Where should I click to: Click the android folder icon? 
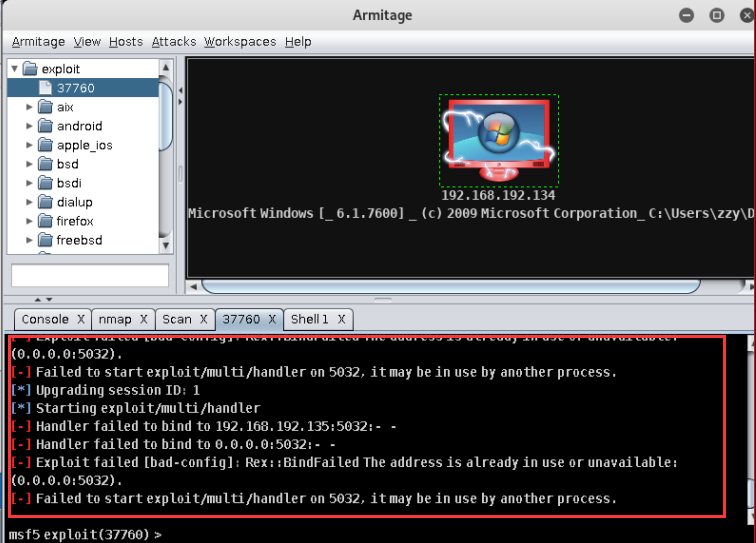coord(45,126)
